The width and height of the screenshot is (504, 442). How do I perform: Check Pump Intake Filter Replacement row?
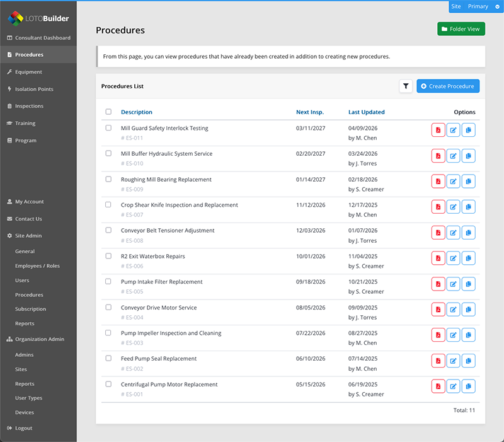tap(108, 281)
